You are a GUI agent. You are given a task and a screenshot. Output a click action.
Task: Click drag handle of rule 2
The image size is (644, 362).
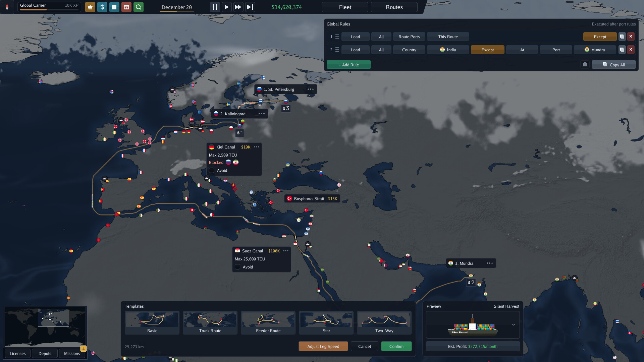coord(337,50)
